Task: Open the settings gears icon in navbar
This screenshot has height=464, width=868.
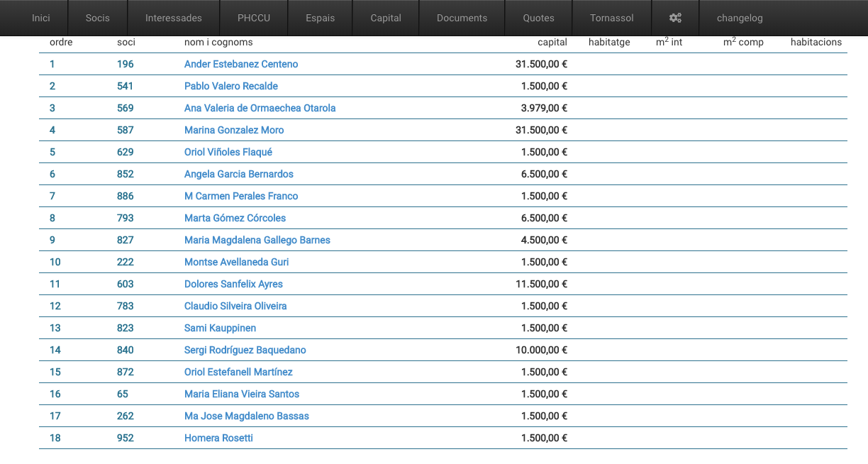Action: click(675, 18)
